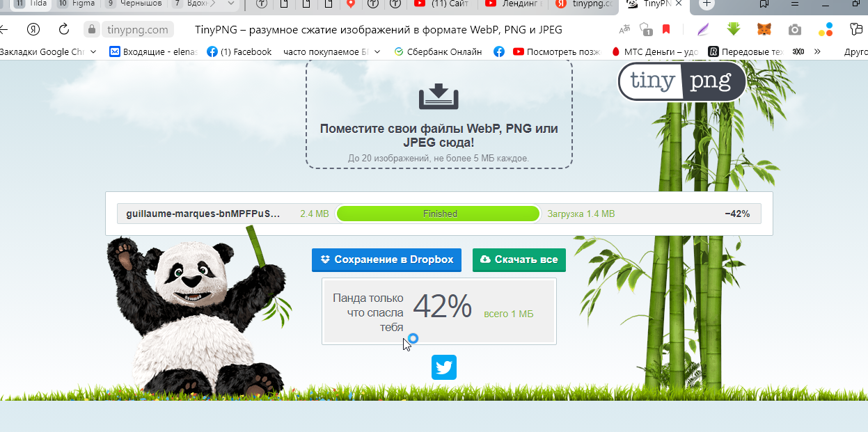Click the camera screenshot extension icon
868x432 pixels.
click(794, 29)
